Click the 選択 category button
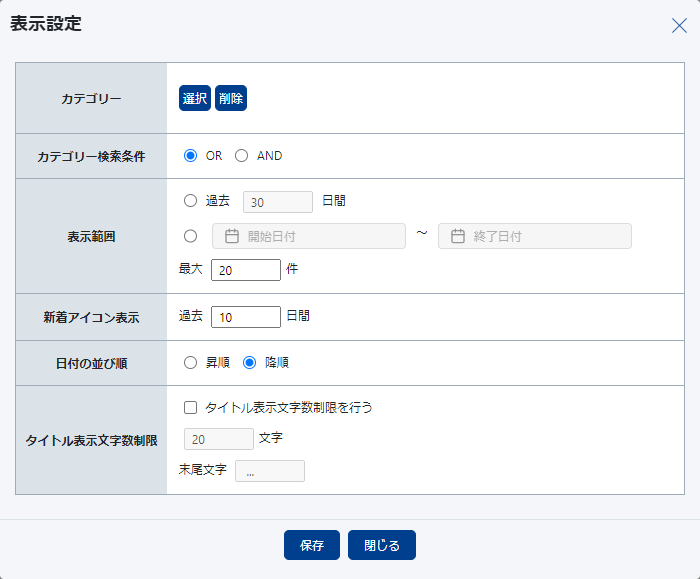Viewport: 700px width, 579px height. tap(195, 98)
